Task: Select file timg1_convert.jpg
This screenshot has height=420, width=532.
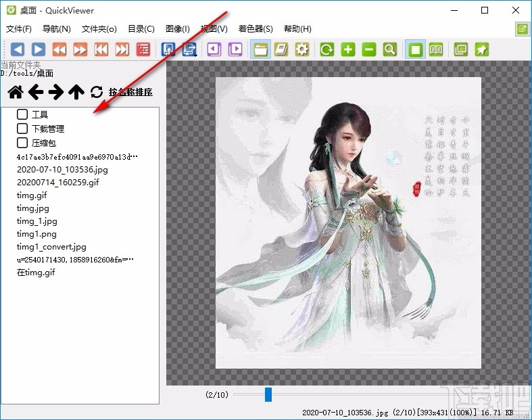Action: click(x=51, y=247)
